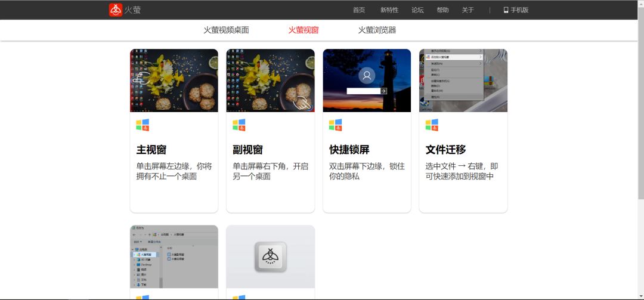
Task: Open the file explorer screenshot thumbnail
Action: [174, 256]
